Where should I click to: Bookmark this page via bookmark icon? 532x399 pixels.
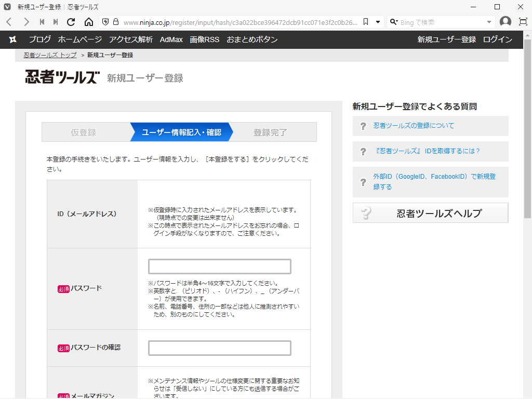click(x=366, y=22)
